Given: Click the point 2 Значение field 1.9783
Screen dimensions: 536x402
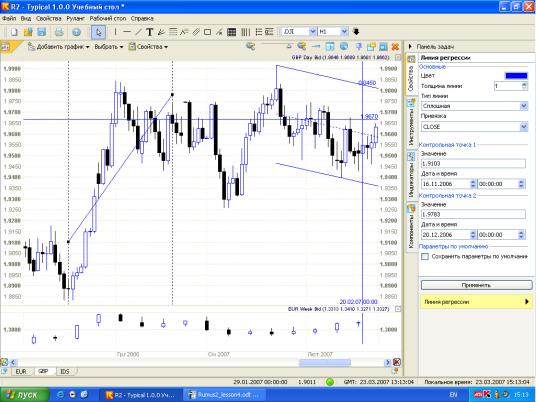Looking at the screenshot, I should (473, 214).
